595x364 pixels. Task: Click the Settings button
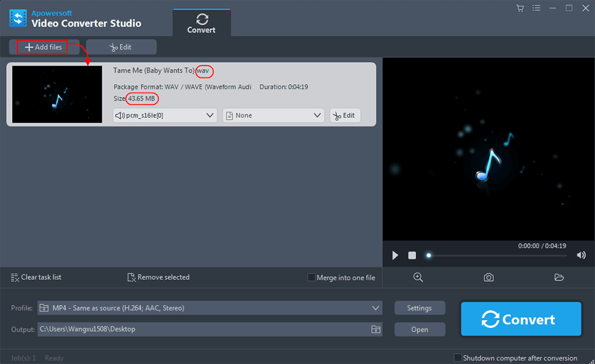[x=419, y=308]
